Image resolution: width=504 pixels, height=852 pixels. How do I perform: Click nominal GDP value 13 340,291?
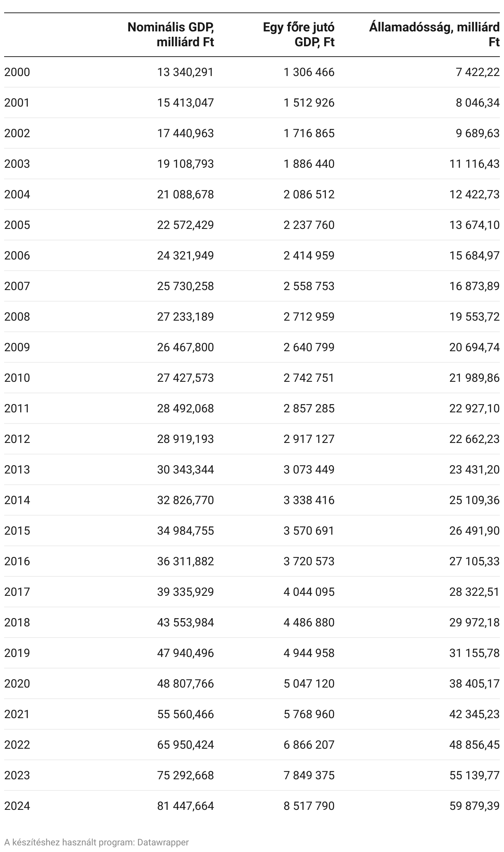click(x=185, y=72)
